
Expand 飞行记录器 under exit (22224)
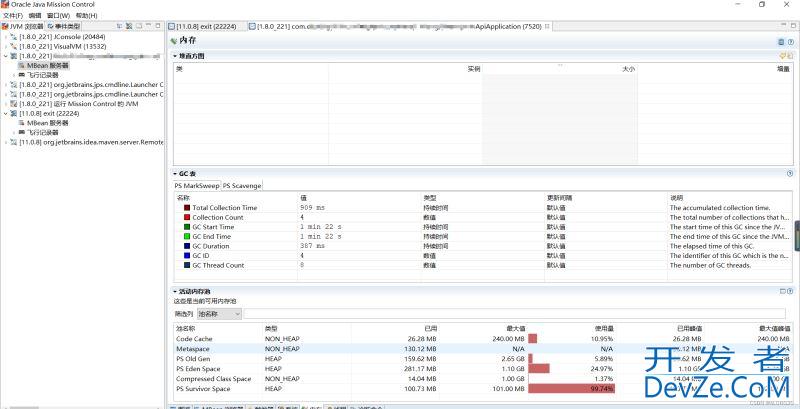coord(14,132)
